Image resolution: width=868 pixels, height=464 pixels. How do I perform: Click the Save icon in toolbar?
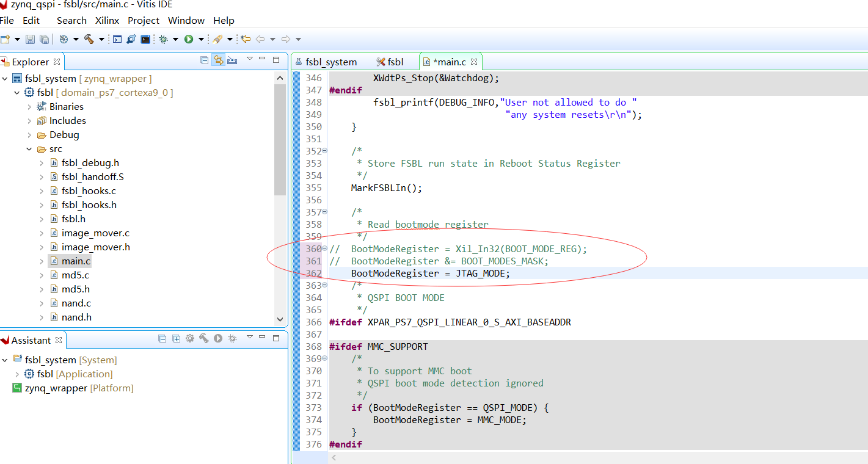coord(30,39)
